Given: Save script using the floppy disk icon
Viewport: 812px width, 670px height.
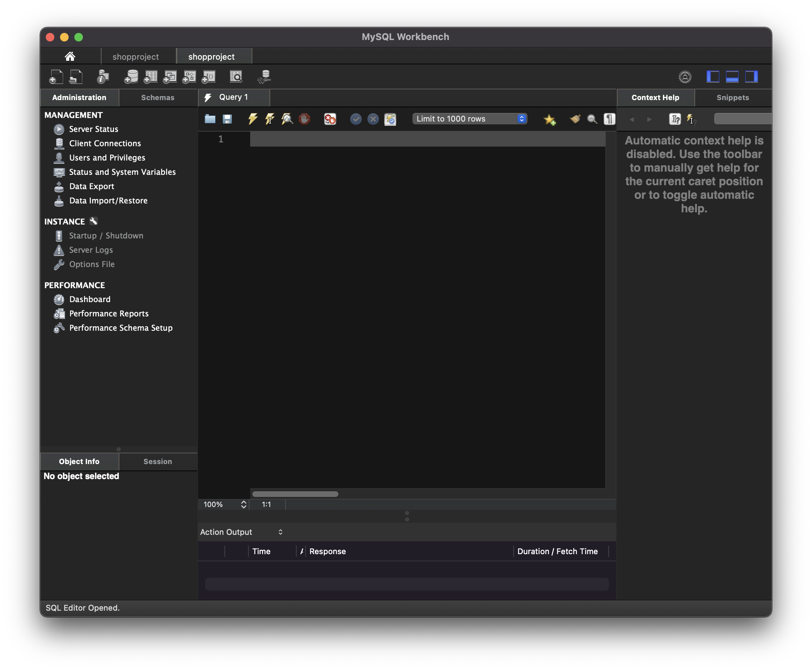Looking at the screenshot, I should pos(227,119).
